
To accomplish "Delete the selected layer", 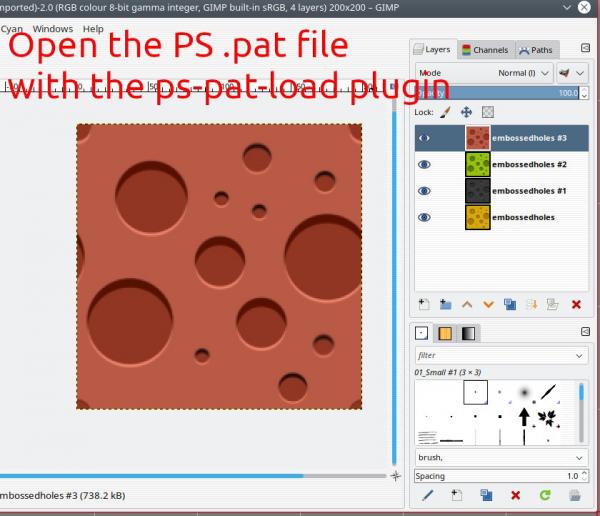I will [576, 305].
